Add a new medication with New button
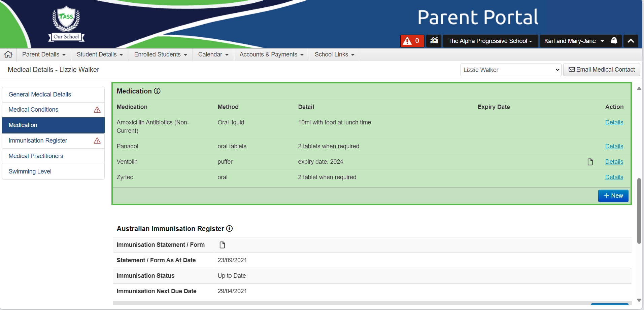The width and height of the screenshot is (644, 310). [613, 196]
